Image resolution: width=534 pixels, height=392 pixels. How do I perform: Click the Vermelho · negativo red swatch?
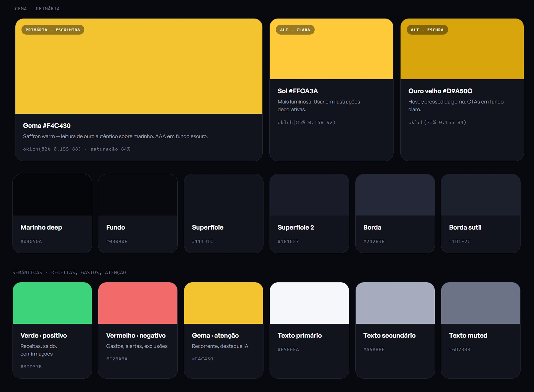coord(138,303)
